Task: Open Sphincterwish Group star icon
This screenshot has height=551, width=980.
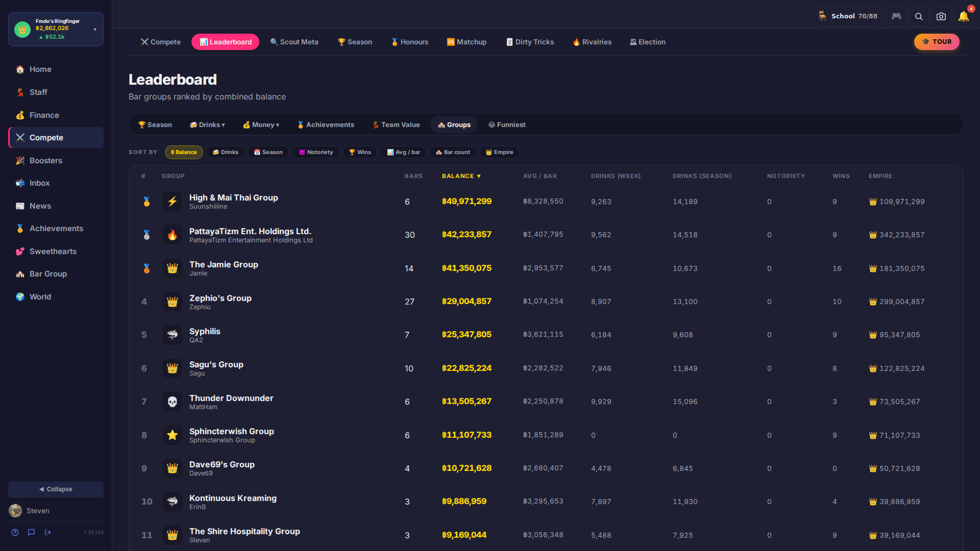Action: pos(173,435)
